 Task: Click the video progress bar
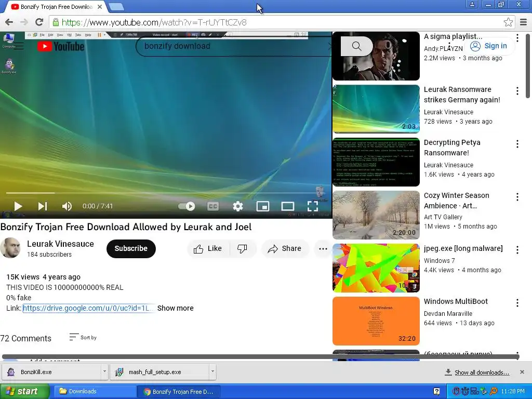(x=166, y=193)
